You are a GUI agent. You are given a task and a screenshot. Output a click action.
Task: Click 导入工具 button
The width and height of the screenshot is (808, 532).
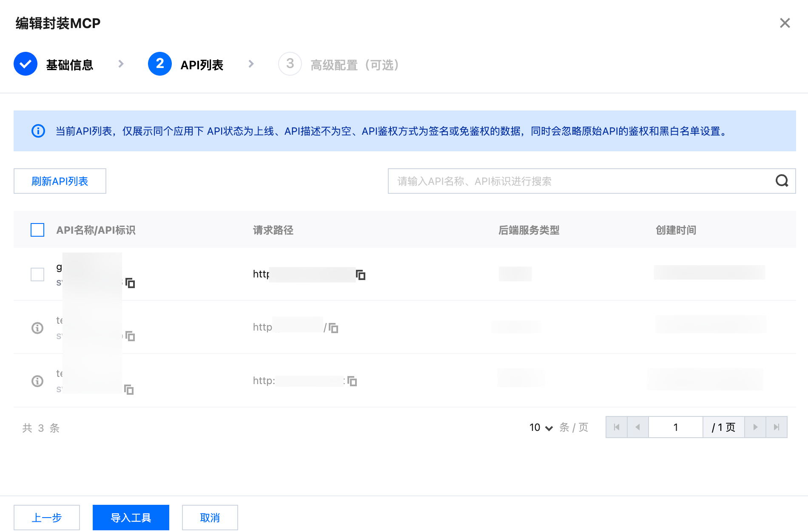point(131,518)
